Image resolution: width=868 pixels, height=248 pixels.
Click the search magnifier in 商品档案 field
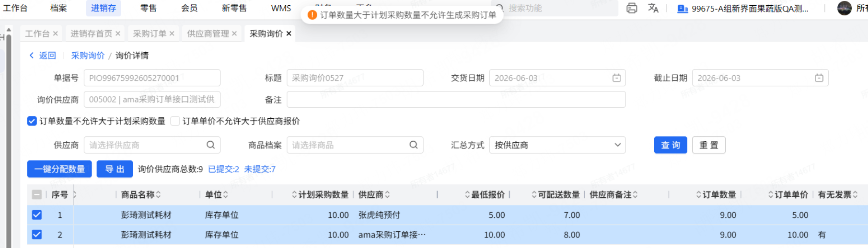tap(413, 145)
